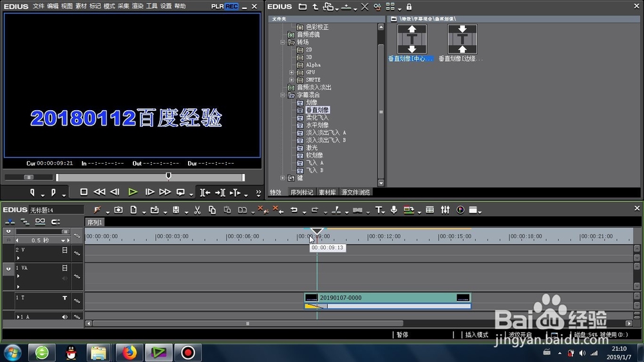This screenshot has width=644, height=362.
Task: Click the Redo arrow icon
Action: [315, 210]
